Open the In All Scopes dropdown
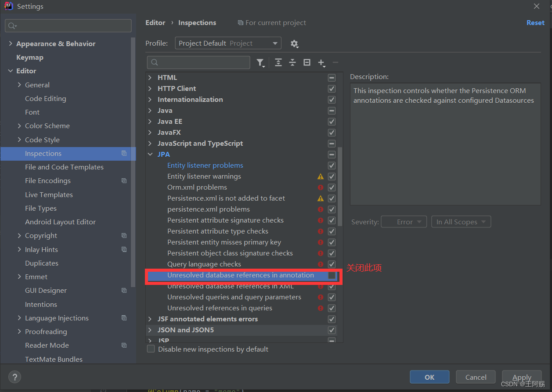 [461, 222]
